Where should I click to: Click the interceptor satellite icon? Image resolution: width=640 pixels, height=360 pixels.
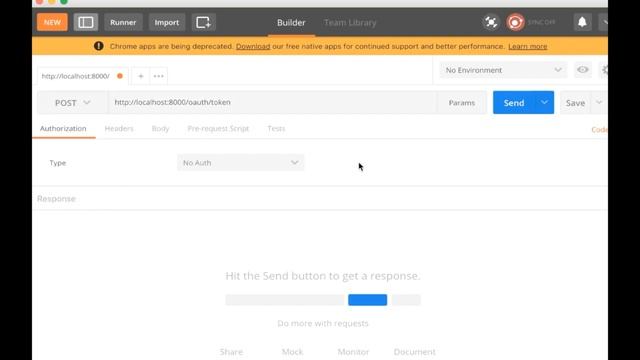click(x=491, y=22)
